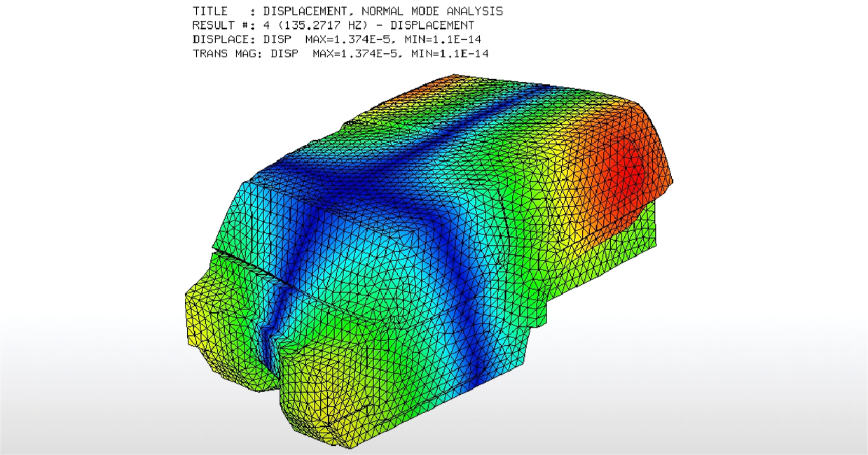Click the DISPLACE: DISP text line
The height and width of the screenshot is (455, 868).
click(340, 39)
